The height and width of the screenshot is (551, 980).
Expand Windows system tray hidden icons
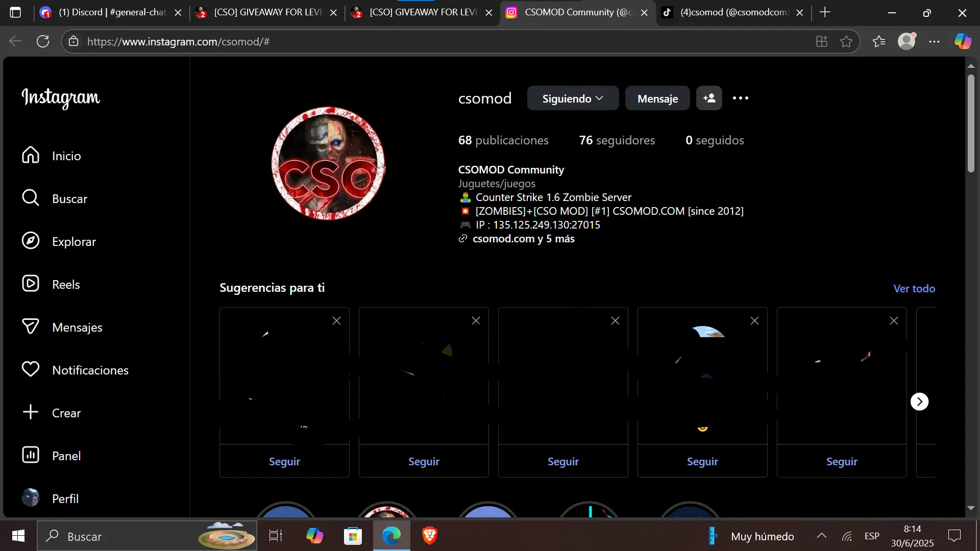tap(821, 536)
